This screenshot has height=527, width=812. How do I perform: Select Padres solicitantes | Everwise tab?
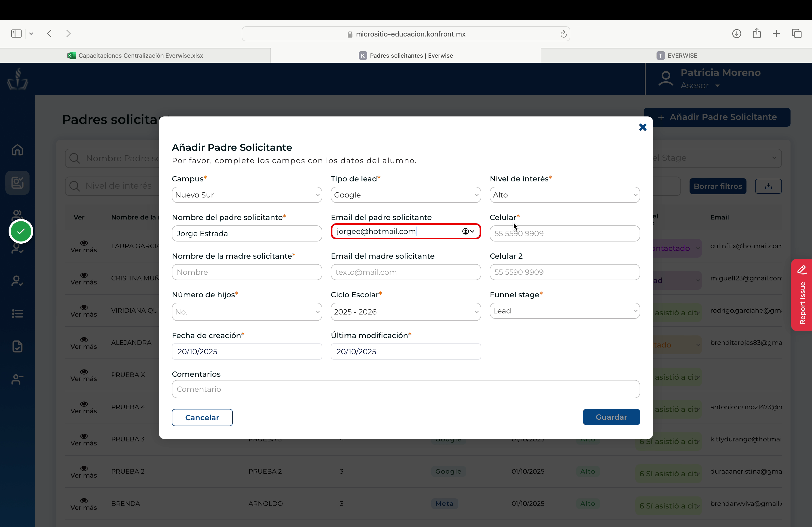[x=406, y=56]
